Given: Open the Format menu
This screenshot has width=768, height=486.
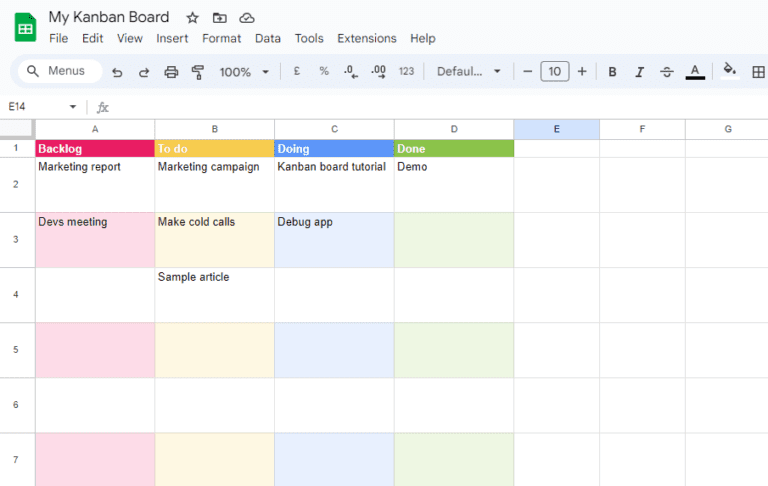Looking at the screenshot, I should click(221, 38).
